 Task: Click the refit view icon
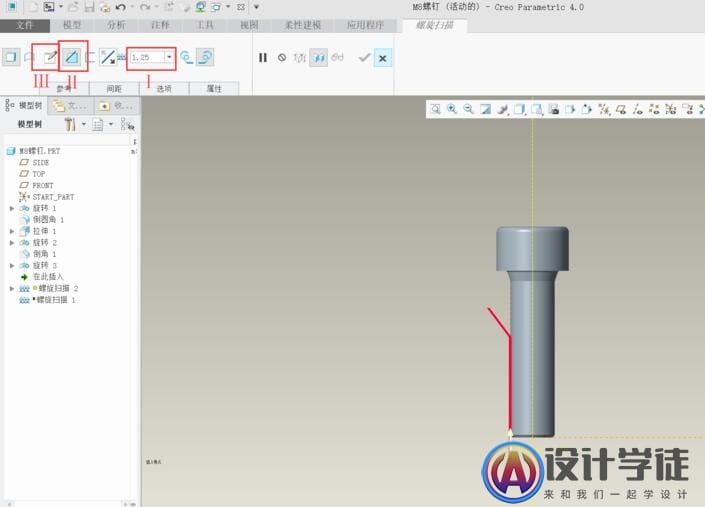point(436,109)
